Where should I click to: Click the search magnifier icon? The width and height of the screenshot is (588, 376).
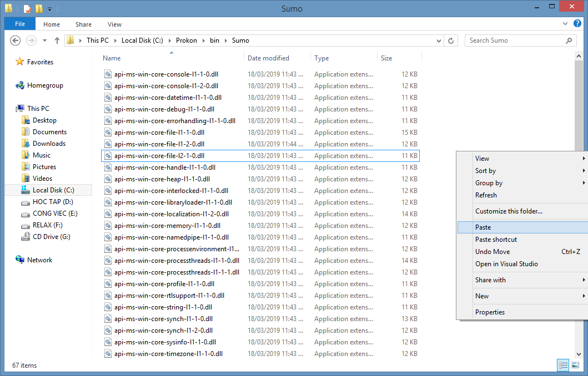tap(569, 40)
